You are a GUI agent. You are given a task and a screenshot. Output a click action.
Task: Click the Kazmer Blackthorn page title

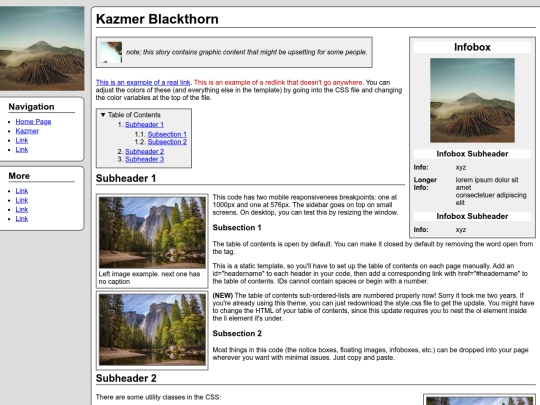[157, 19]
